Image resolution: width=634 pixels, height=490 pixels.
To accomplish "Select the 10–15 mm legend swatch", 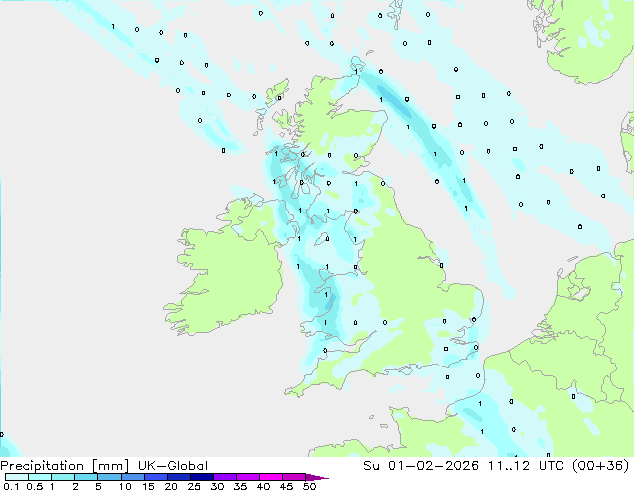I will click(132, 477).
